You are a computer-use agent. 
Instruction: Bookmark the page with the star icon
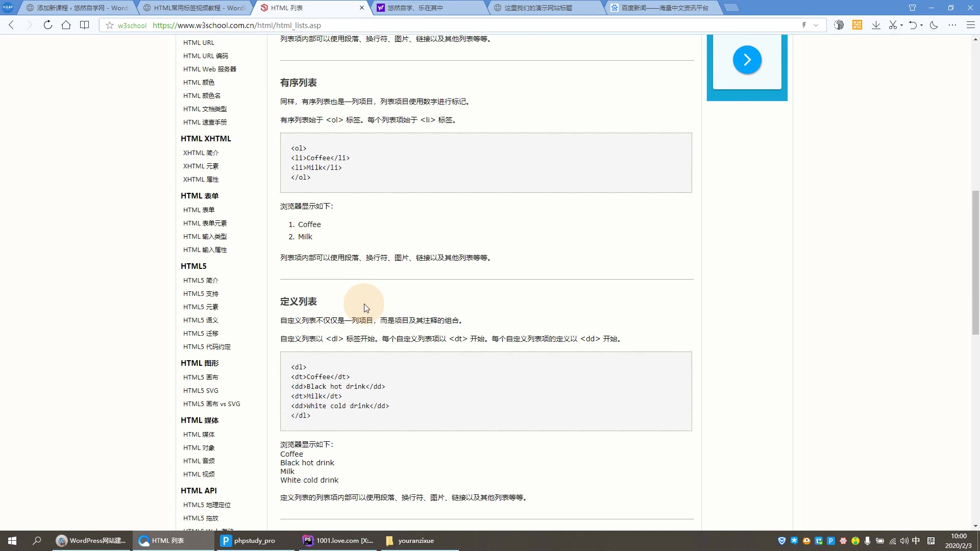pyautogui.click(x=109, y=25)
